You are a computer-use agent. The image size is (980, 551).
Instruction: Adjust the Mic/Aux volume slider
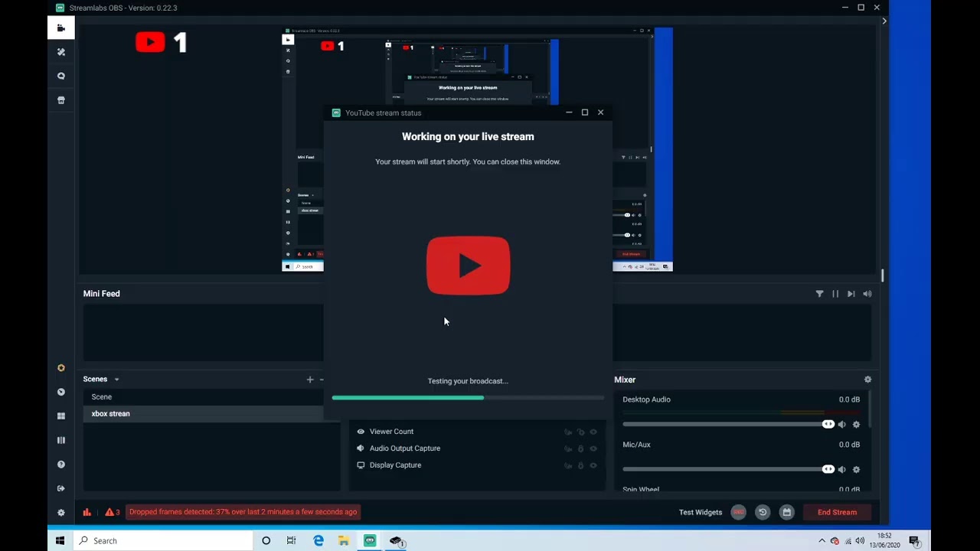tap(728, 469)
